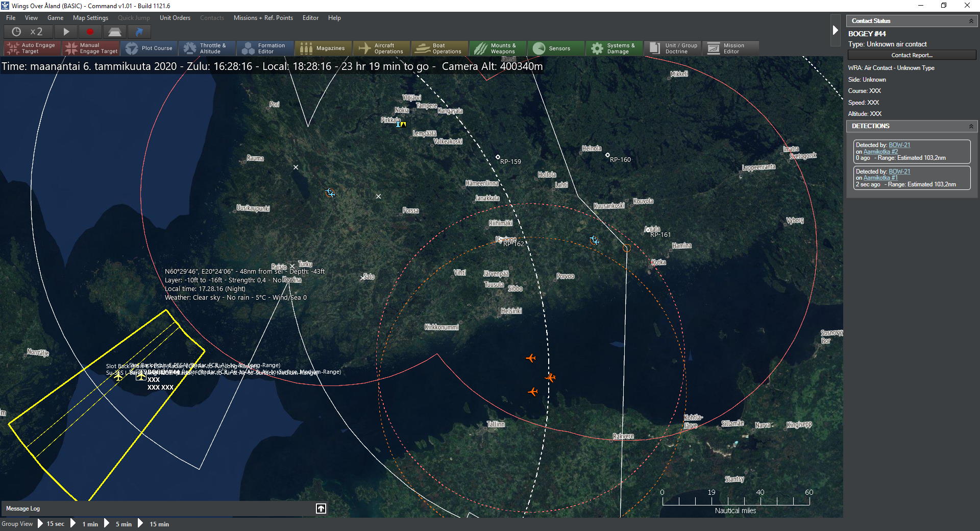This screenshot has height=531, width=980.
Task: Select the Plot Course tool
Action: (x=150, y=49)
